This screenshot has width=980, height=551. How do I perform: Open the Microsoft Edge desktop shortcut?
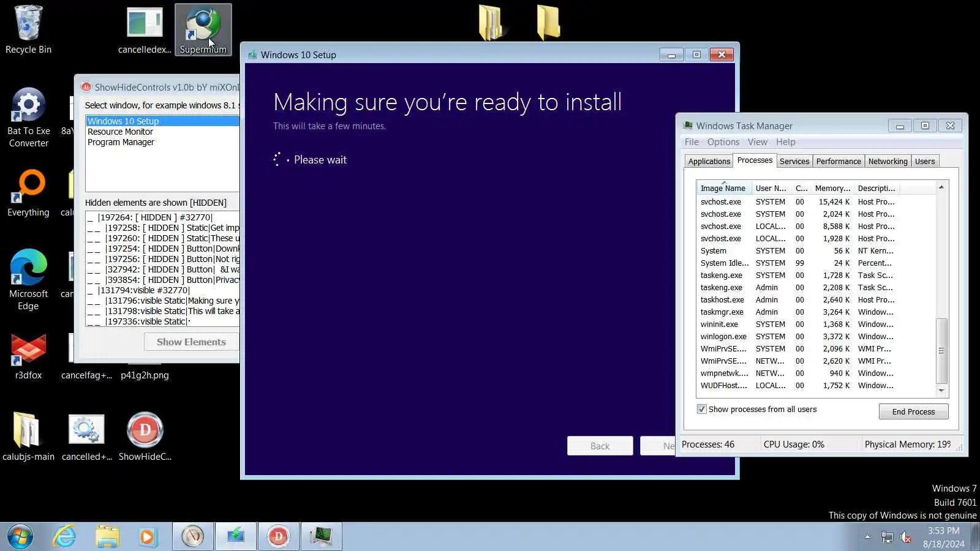coord(28,280)
